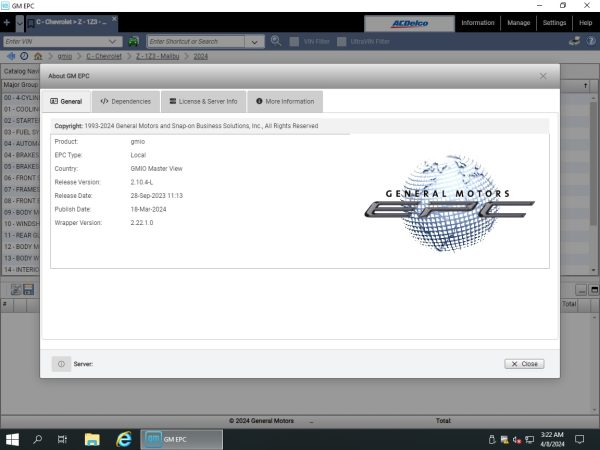Click the maximize panel icon in picklist
600x450 pixels.
coord(594,290)
